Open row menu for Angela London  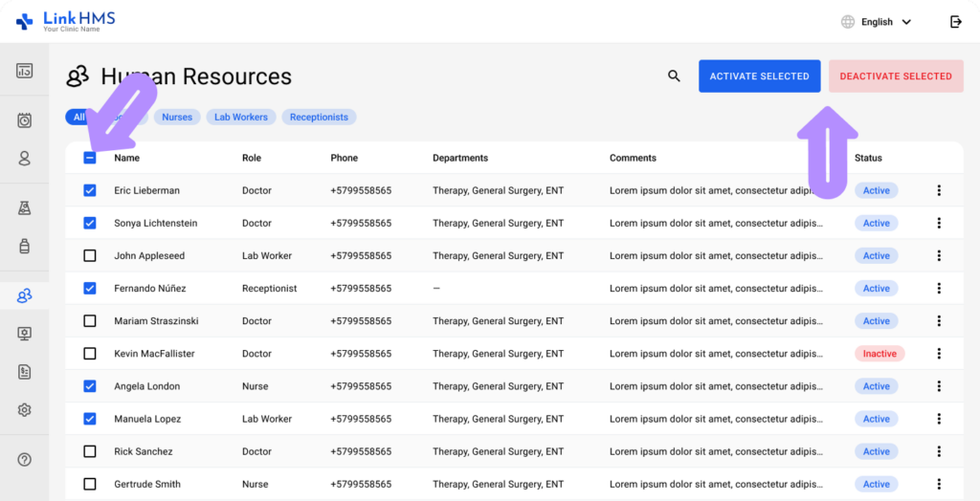click(939, 386)
